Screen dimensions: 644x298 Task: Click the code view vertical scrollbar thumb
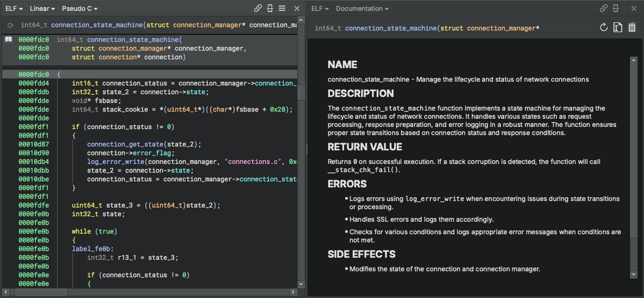(x=301, y=93)
